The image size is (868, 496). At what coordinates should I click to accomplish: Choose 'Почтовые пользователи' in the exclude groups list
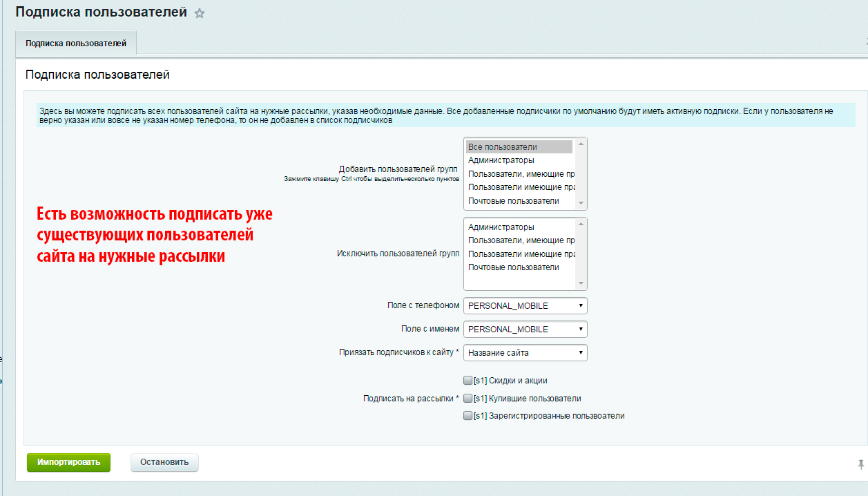pyautogui.click(x=519, y=267)
